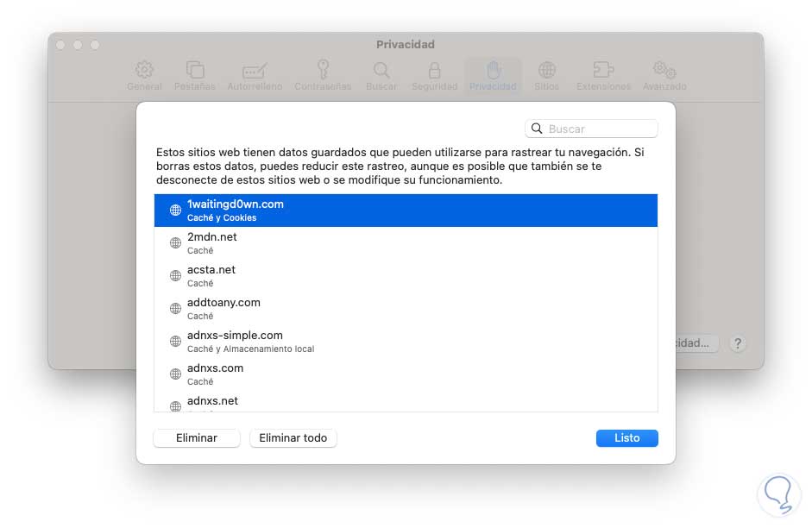Viewport: 812px width, 528px height.
Task: Click the General gear icon
Action: 144,71
